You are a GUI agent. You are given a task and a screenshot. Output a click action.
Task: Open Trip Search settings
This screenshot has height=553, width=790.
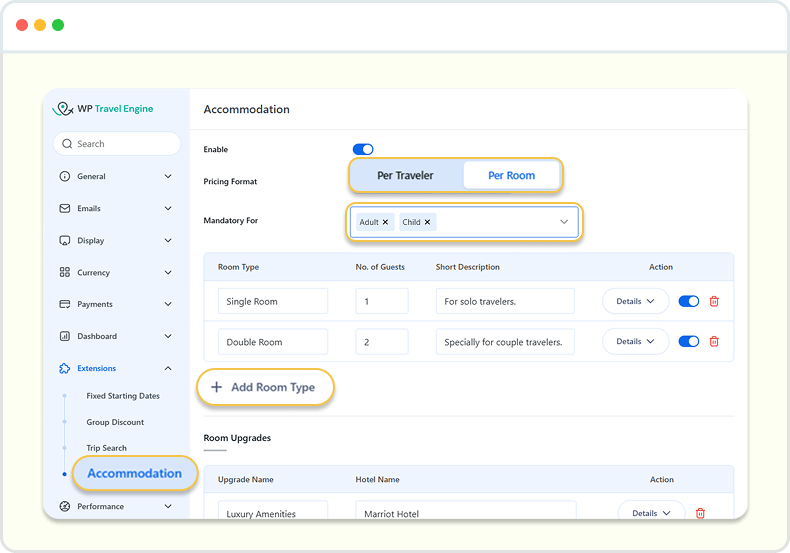106,448
